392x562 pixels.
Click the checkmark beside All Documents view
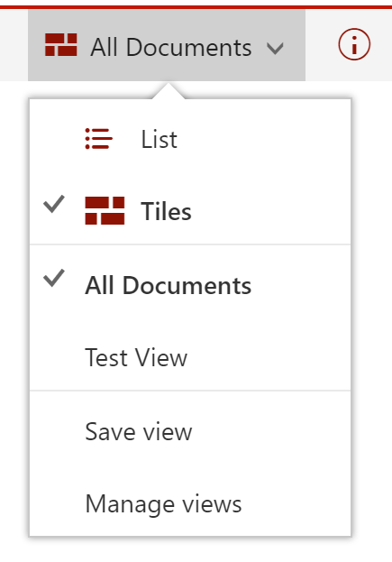[54, 278]
